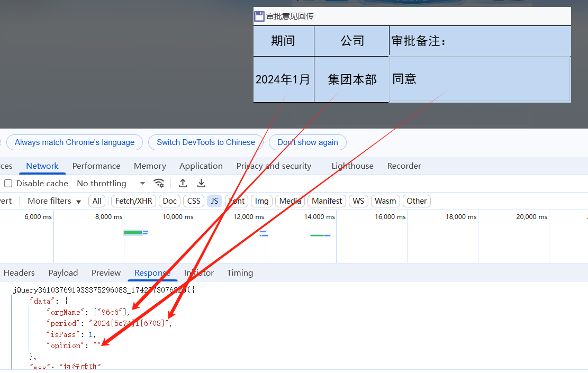
Task: Open the Performance panel tab
Action: pyautogui.click(x=96, y=166)
